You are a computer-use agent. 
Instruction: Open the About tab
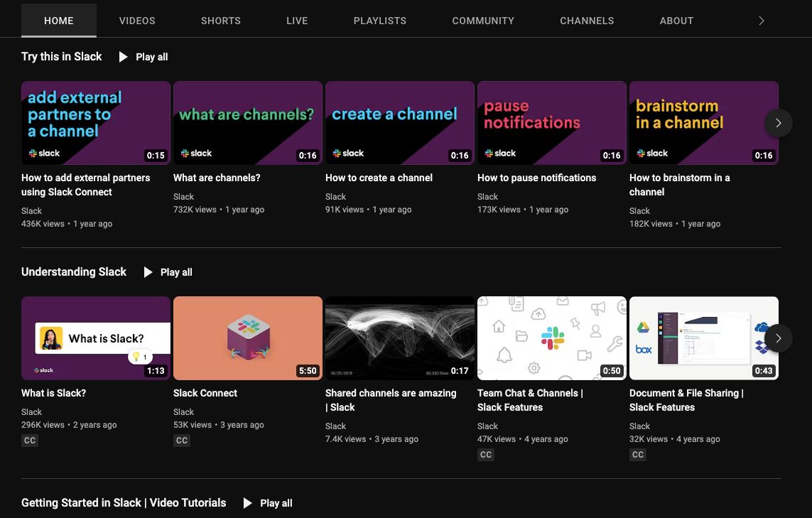676,21
